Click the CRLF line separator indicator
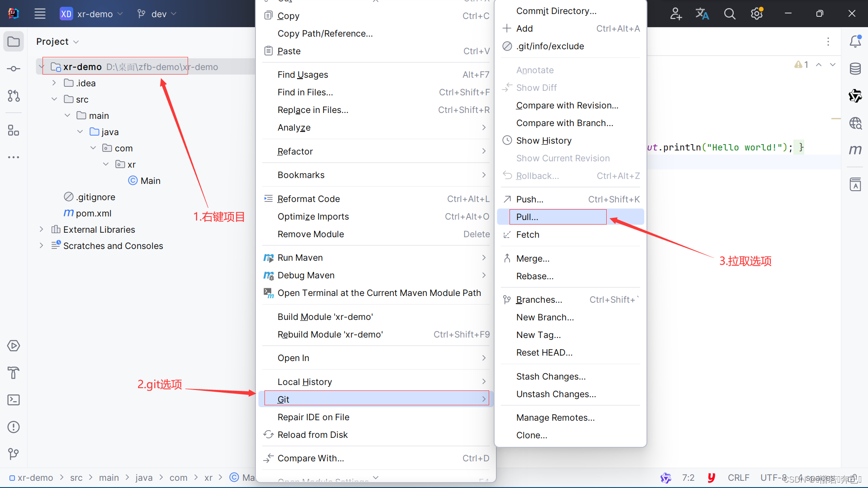The width and height of the screenshot is (868, 488). (738, 478)
